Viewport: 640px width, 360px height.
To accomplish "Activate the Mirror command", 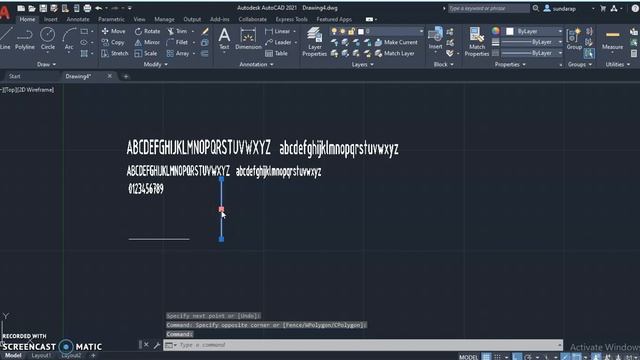I will click(147, 42).
